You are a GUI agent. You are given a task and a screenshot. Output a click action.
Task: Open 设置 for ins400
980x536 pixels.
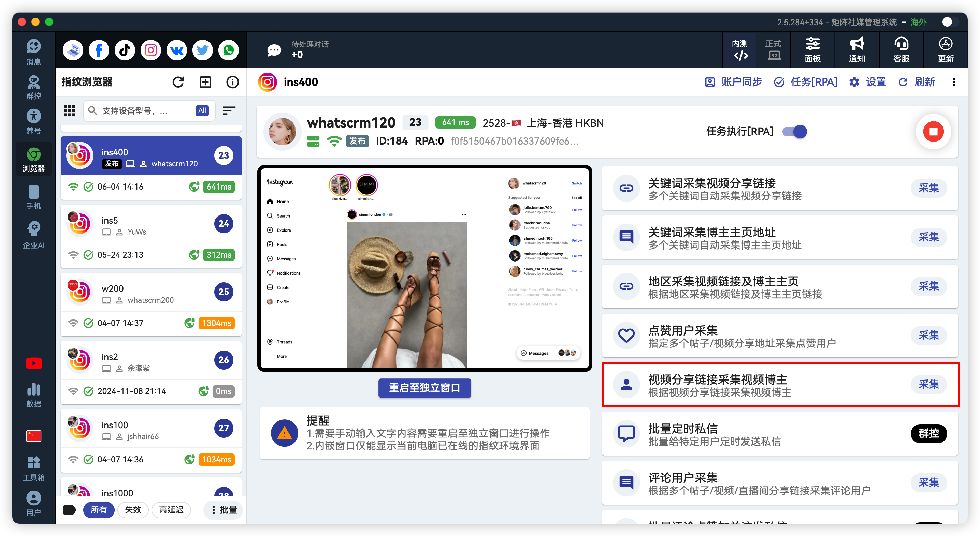868,82
